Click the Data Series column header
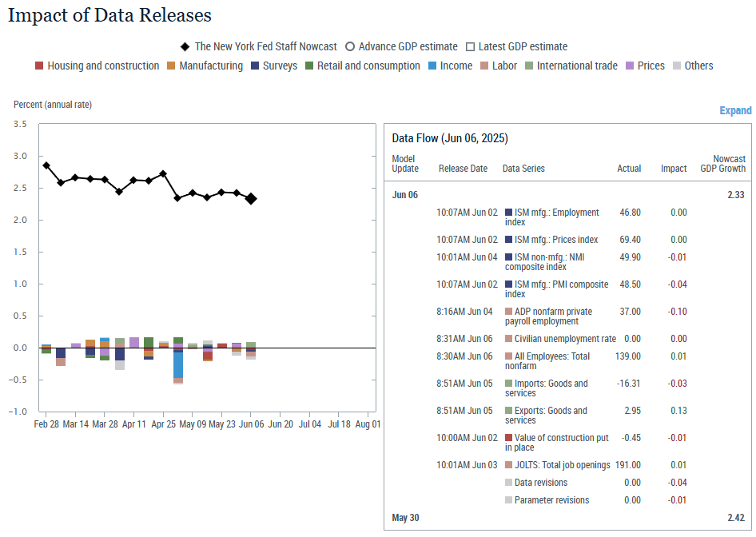756x537 pixels. (x=523, y=169)
